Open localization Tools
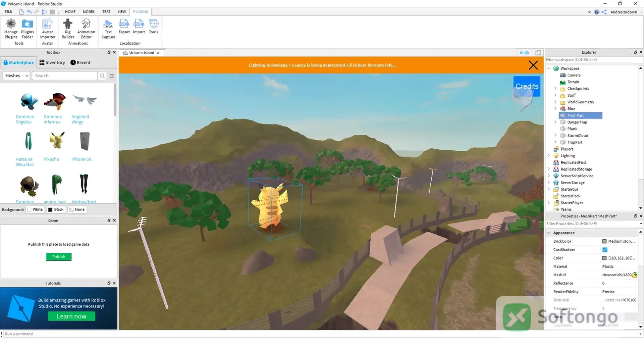Image resolution: width=644 pixels, height=349 pixels. 154,27
